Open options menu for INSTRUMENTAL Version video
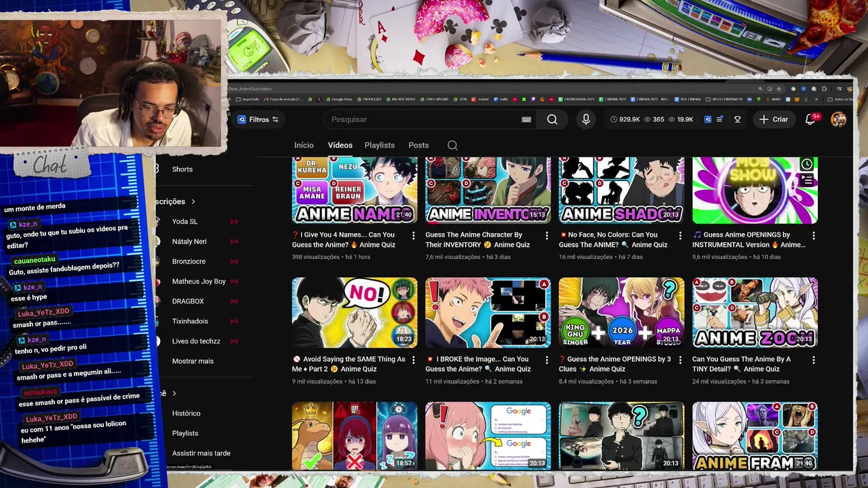Viewport: 868px width, 488px height. 813,235
